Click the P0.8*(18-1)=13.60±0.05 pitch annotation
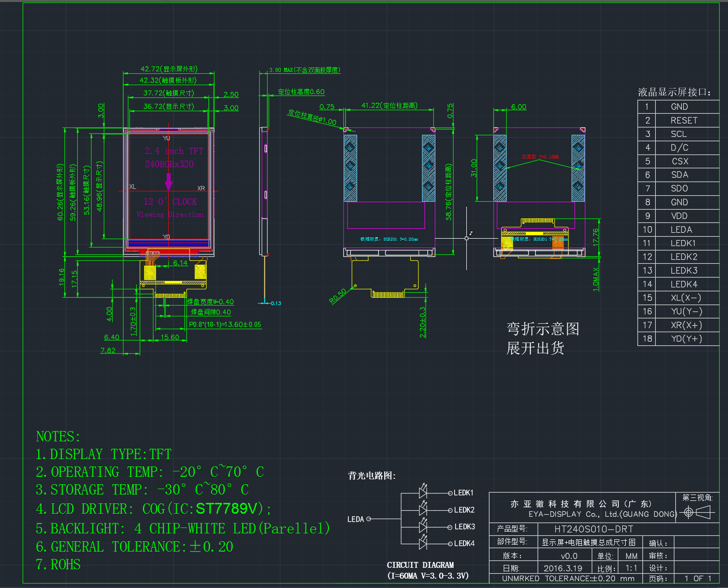This screenshot has height=588, width=728. click(x=225, y=324)
